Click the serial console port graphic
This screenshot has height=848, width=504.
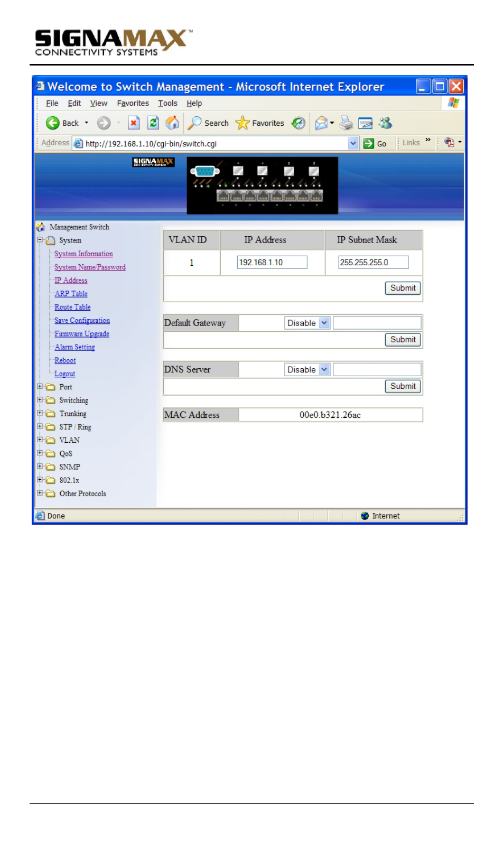[204, 171]
